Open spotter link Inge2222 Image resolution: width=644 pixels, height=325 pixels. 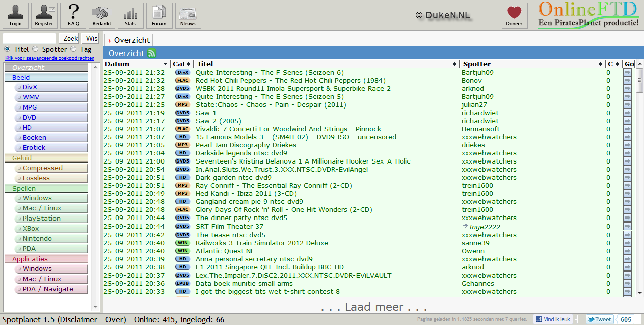485,227
